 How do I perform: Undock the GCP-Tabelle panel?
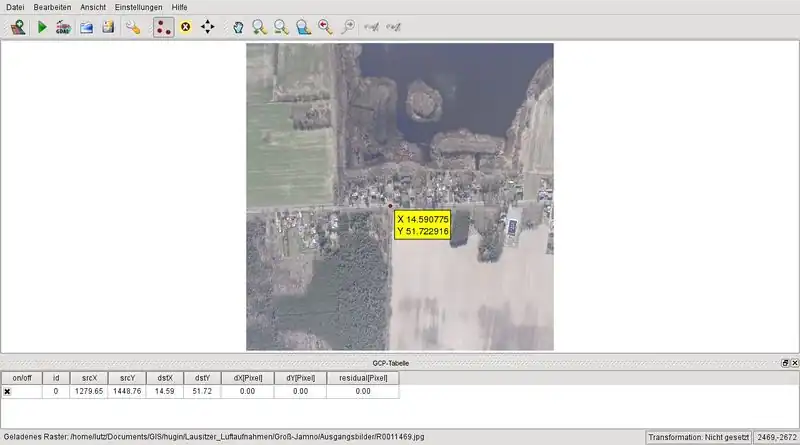(x=785, y=362)
